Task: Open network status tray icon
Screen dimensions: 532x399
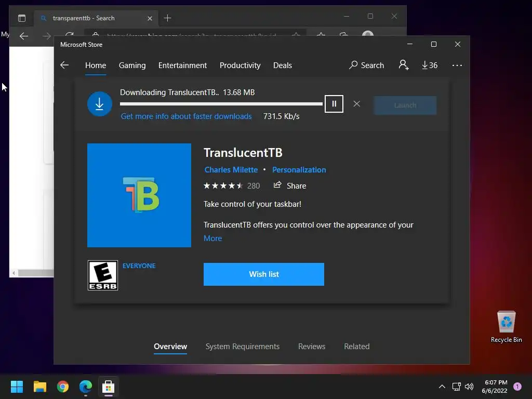Action: click(x=456, y=387)
